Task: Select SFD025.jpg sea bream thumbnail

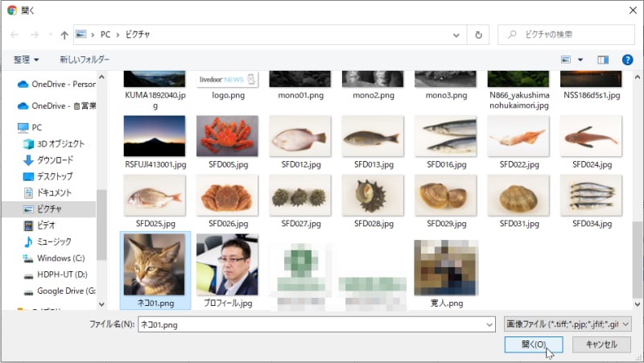Action: click(155, 196)
